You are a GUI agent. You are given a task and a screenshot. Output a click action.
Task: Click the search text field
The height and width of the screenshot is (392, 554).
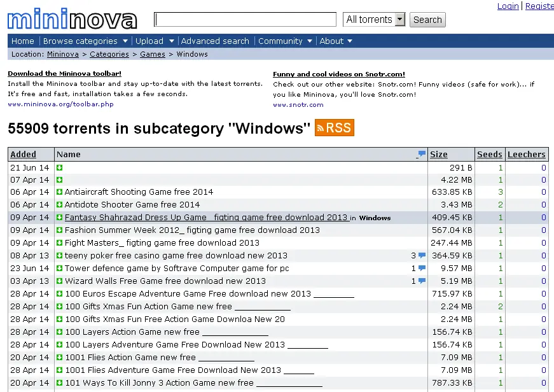click(245, 20)
